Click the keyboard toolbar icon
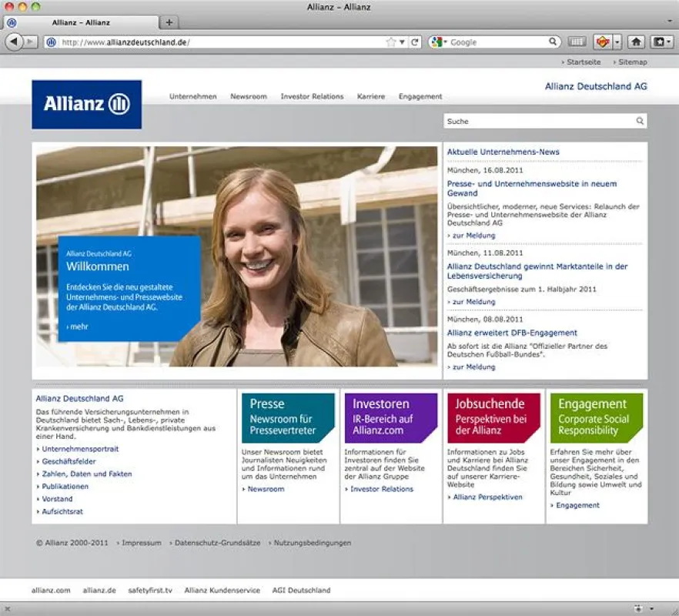Image resolution: width=679 pixels, height=616 pixels. click(x=576, y=42)
